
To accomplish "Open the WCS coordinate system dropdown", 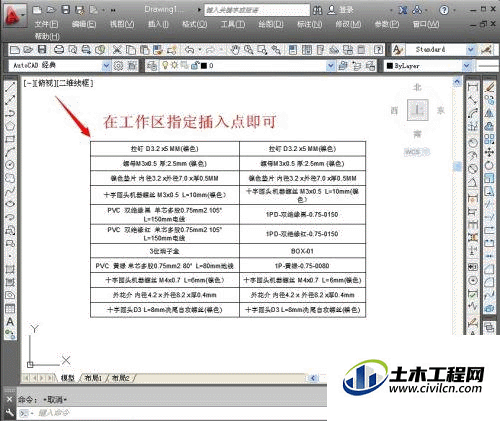I will coord(417,152).
